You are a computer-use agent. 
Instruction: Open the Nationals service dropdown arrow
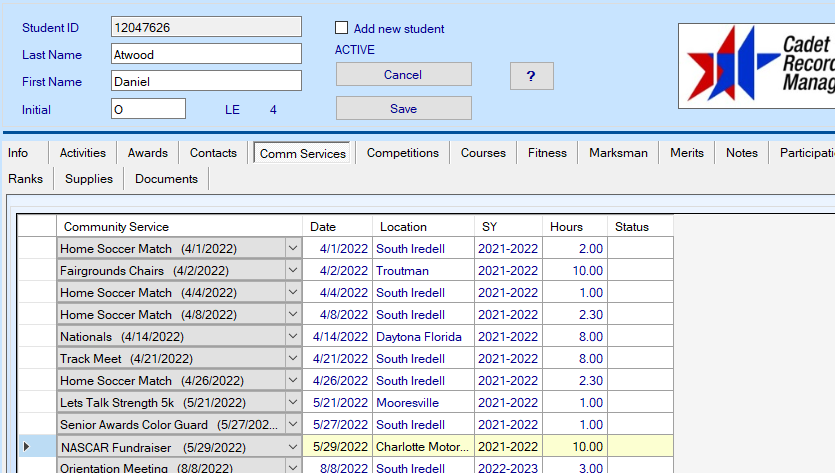(x=292, y=337)
